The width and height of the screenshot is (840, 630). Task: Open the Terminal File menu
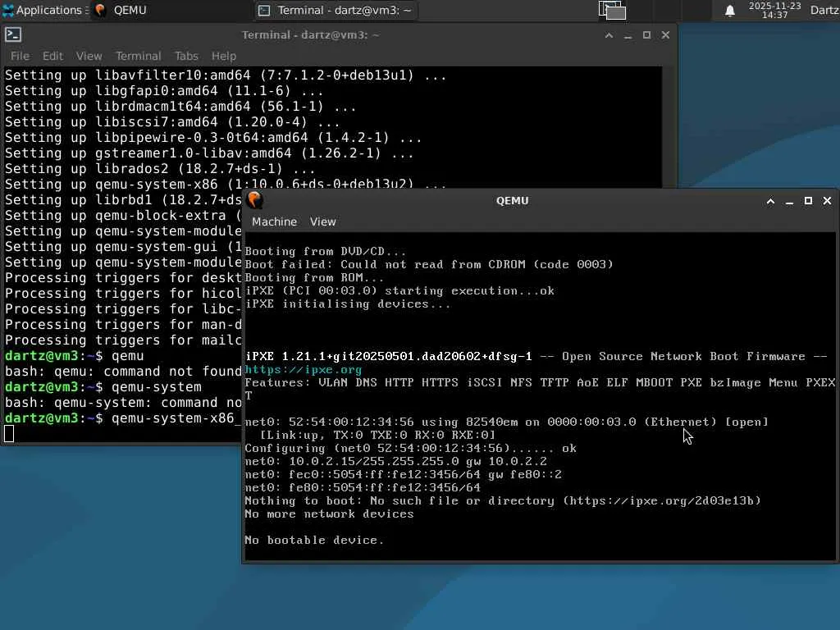20,56
